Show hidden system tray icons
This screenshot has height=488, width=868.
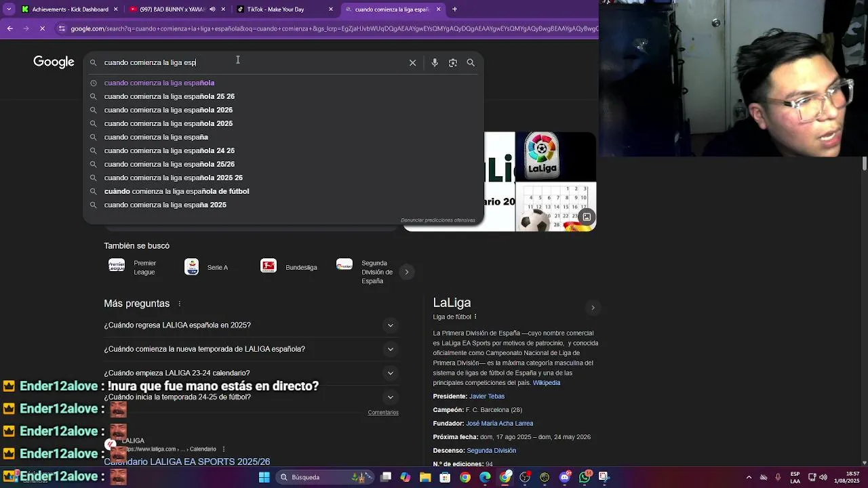pyautogui.click(x=749, y=477)
